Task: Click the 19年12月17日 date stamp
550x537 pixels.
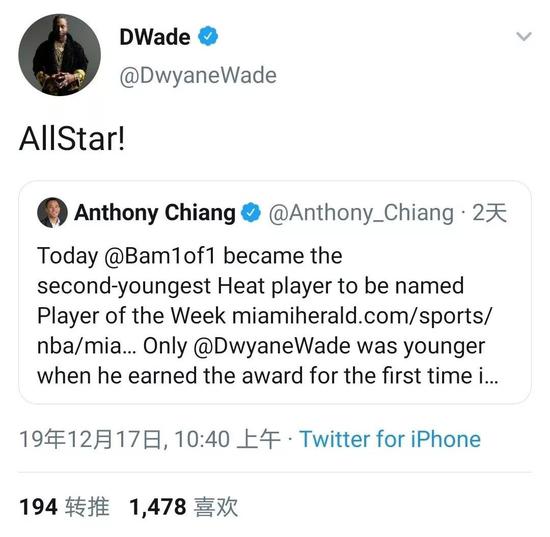Action: pyautogui.click(x=90, y=439)
